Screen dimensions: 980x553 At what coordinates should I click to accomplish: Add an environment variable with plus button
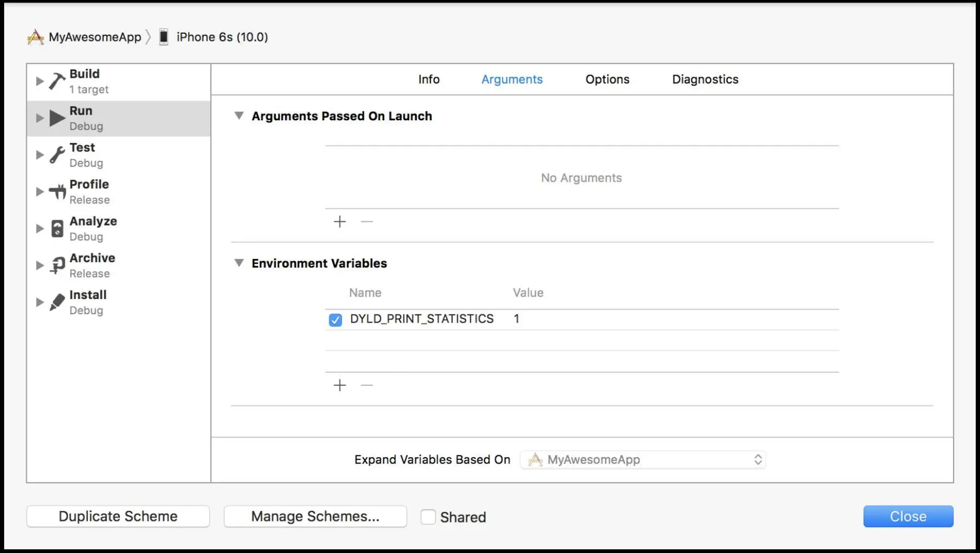(x=340, y=385)
